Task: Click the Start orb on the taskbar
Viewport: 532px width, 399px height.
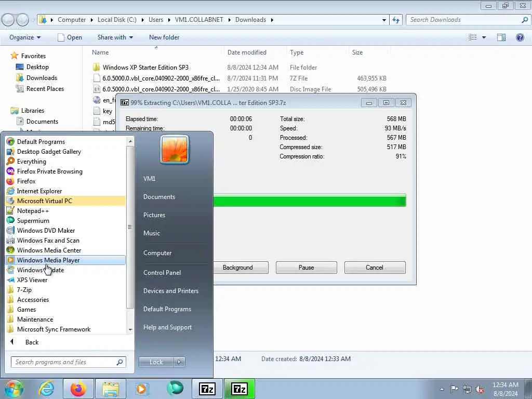Action: click(x=14, y=389)
